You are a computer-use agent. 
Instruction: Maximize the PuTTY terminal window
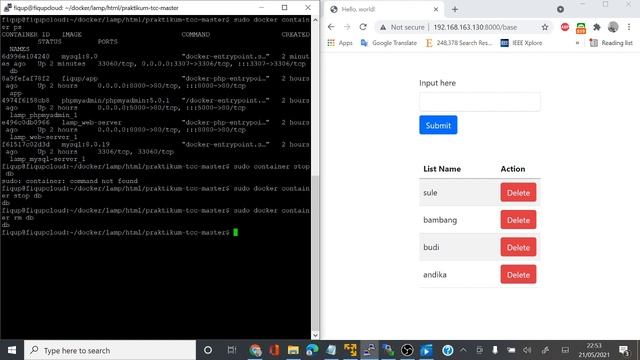click(284, 7)
